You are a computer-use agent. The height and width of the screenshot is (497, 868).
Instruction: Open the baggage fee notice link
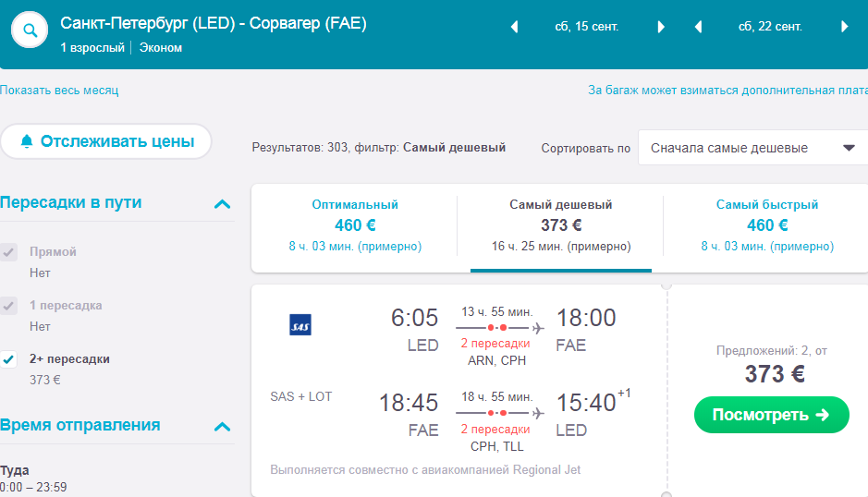click(x=727, y=91)
